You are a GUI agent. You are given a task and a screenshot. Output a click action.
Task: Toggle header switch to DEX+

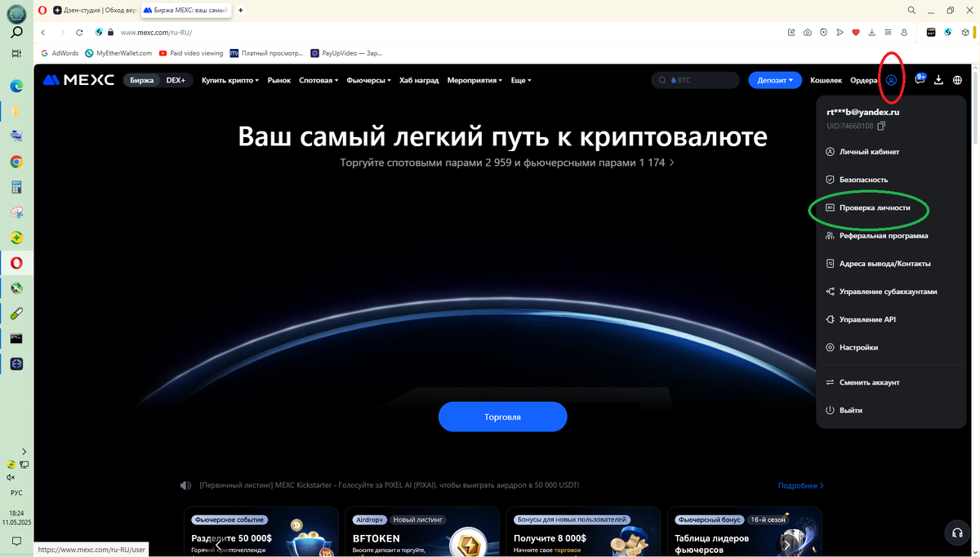coord(176,80)
